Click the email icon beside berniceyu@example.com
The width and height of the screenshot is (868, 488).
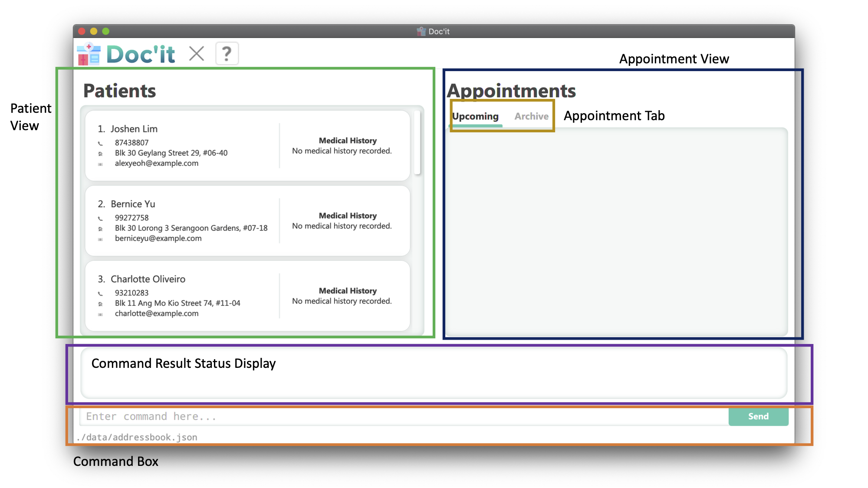pyautogui.click(x=100, y=239)
